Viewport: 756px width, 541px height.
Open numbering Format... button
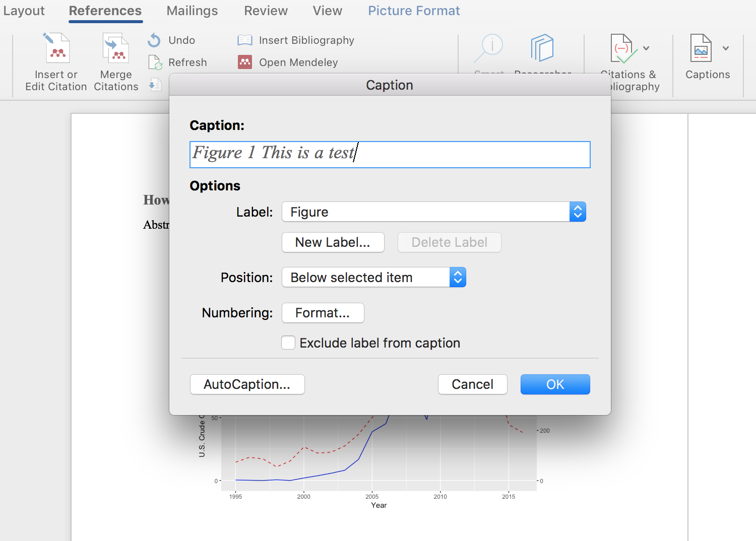pyautogui.click(x=323, y=313)
